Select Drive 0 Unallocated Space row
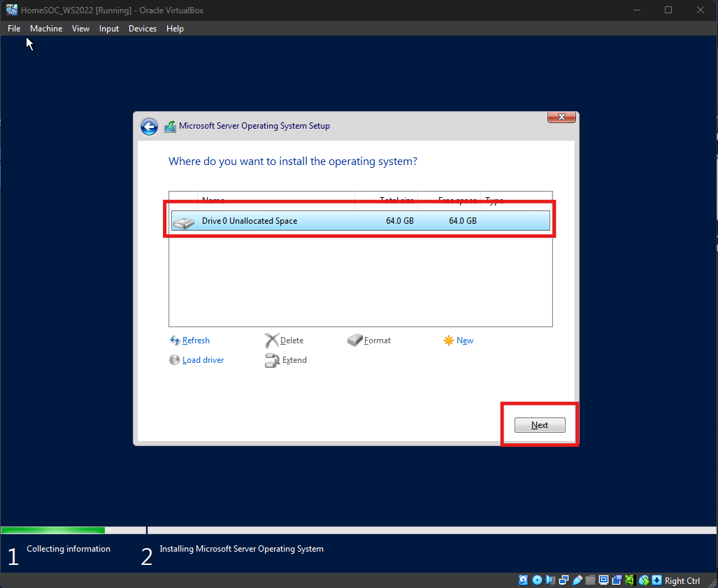This screenshot has height=588, width=718. pyautogui.click(x=360, y=221)
